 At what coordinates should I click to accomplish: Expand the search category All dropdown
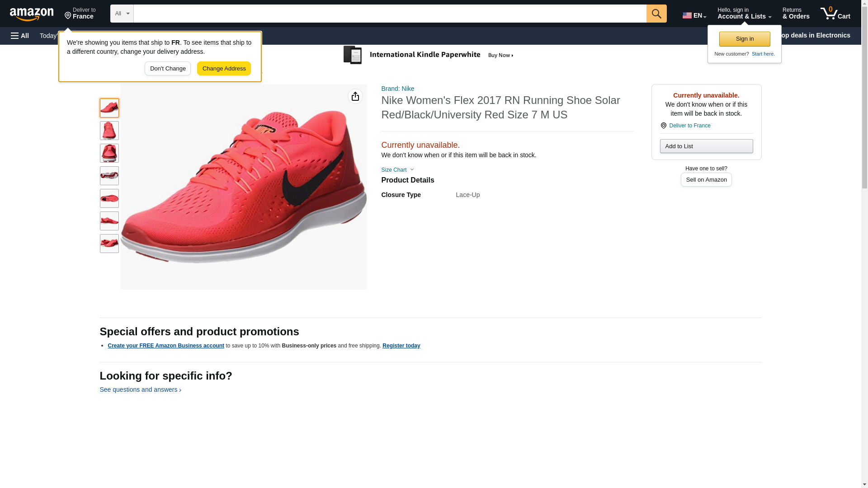[122, 14]
